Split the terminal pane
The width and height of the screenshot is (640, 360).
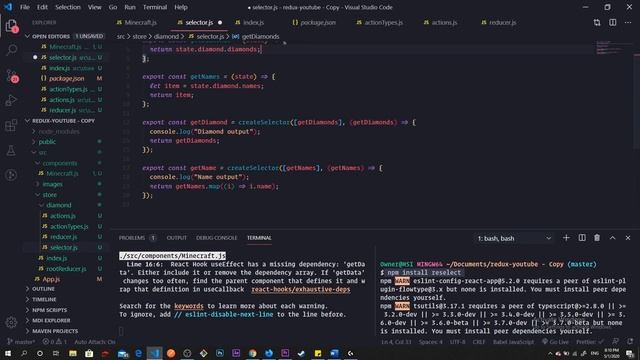(582, 238)
